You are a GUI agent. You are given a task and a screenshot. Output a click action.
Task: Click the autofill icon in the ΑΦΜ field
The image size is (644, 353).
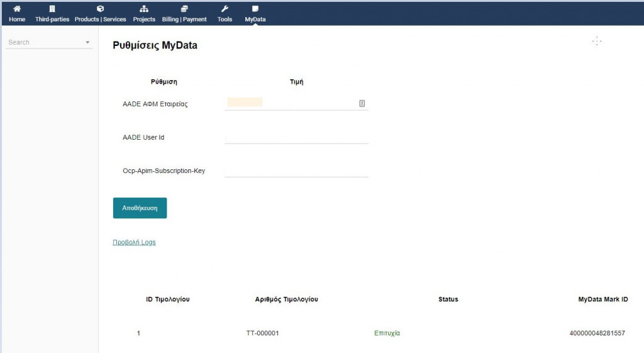coord(362,103)
